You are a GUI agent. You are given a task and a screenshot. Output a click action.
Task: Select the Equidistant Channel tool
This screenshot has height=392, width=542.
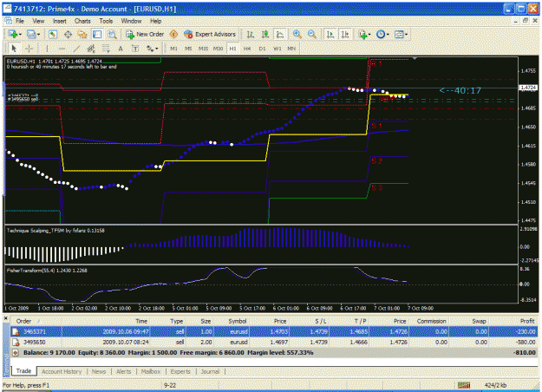coord(91,49)
